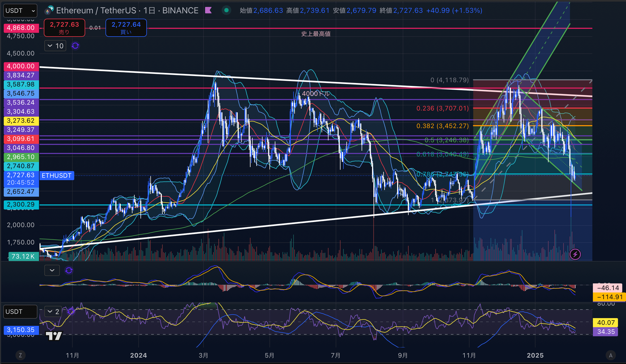Click the 高値 2,739.61 high value
626x364 pixels.
coord(308,10)
